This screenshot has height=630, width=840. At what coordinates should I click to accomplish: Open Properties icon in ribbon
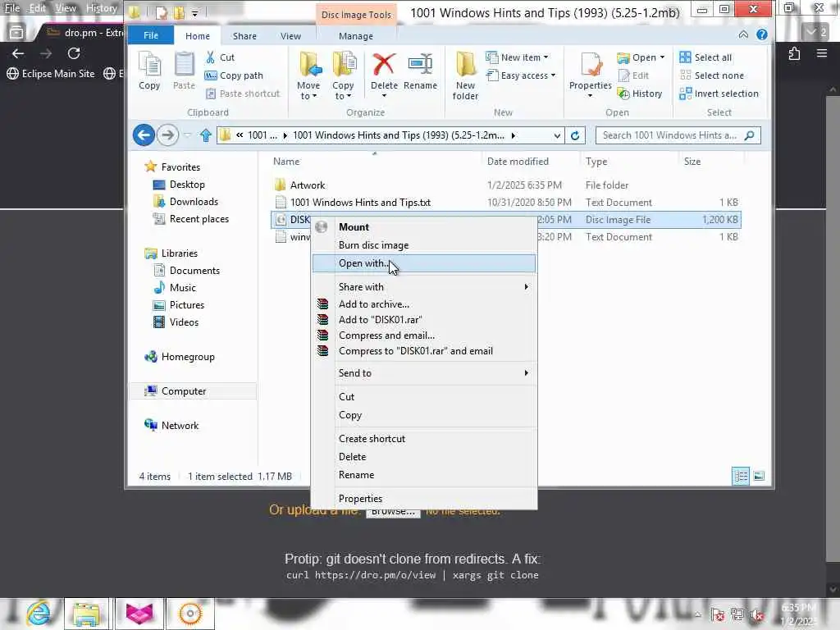click(x=590, y=75)
